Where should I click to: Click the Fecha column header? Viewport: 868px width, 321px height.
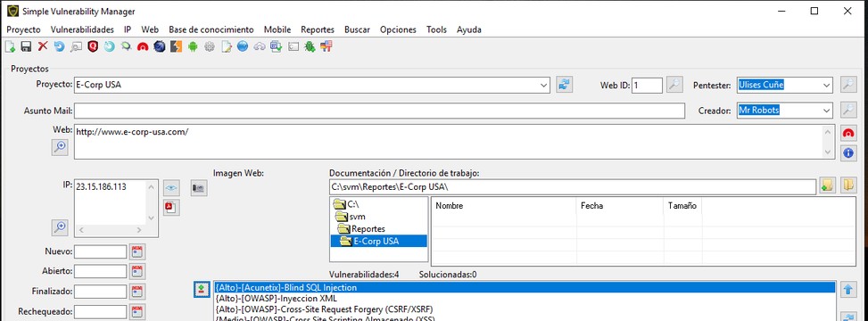[x=620, y=206]
